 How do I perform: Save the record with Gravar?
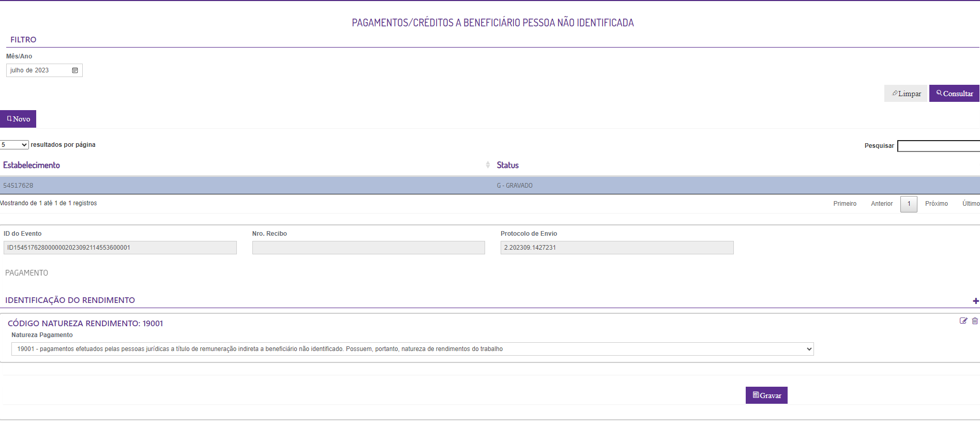point(766,395)
